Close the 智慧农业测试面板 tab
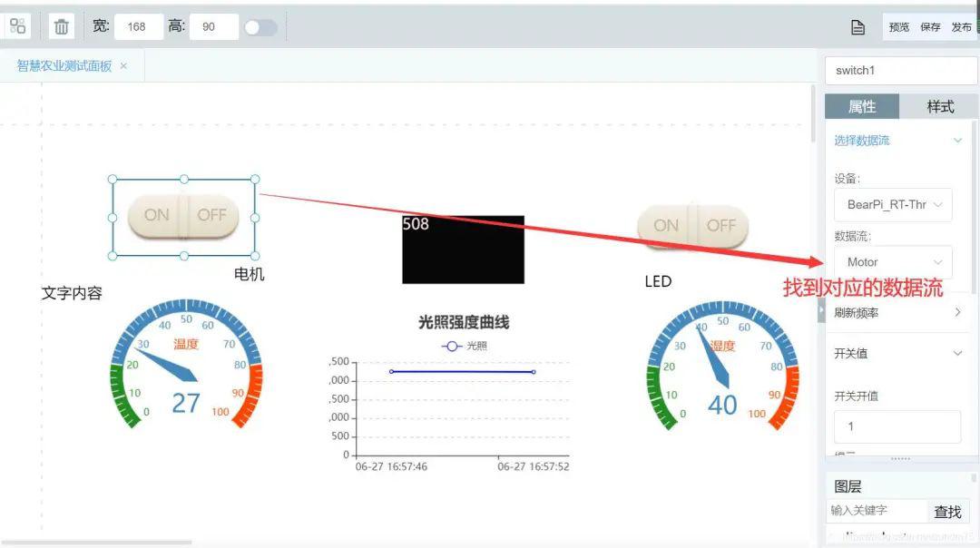Viewport: 980px width, 548px height. pyautogui.click(x=123, y=65)
